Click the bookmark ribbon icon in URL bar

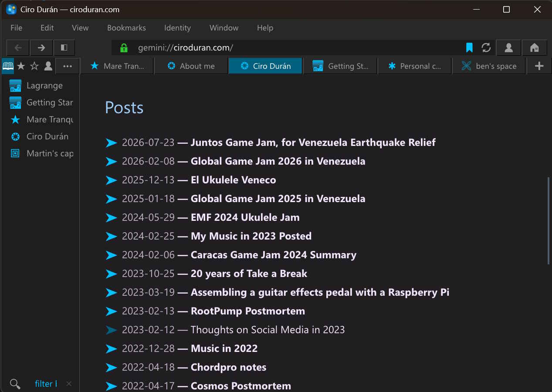coord(469,47)
